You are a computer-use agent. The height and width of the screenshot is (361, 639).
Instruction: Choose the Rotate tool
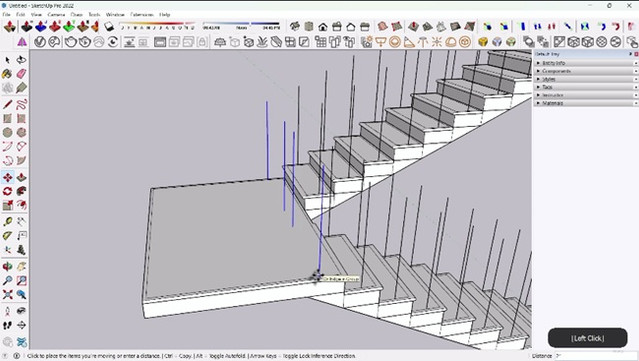(x=7, y=191)
